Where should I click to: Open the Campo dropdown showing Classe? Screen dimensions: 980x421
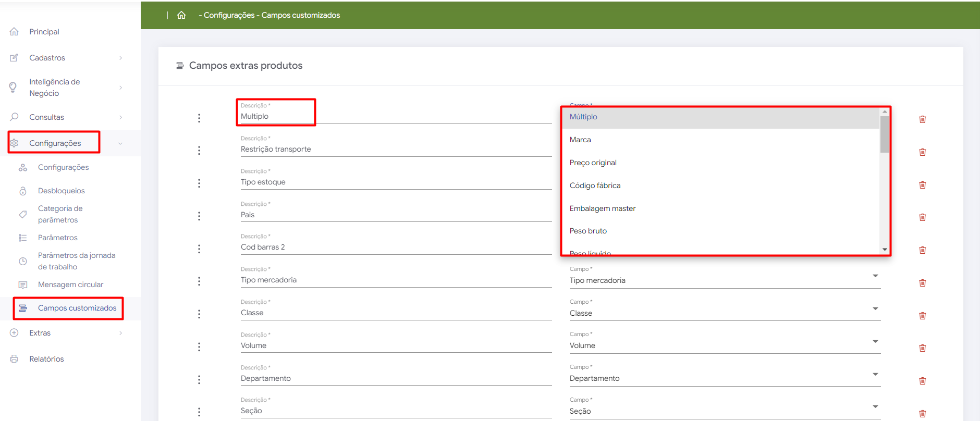tap(724, 313)
